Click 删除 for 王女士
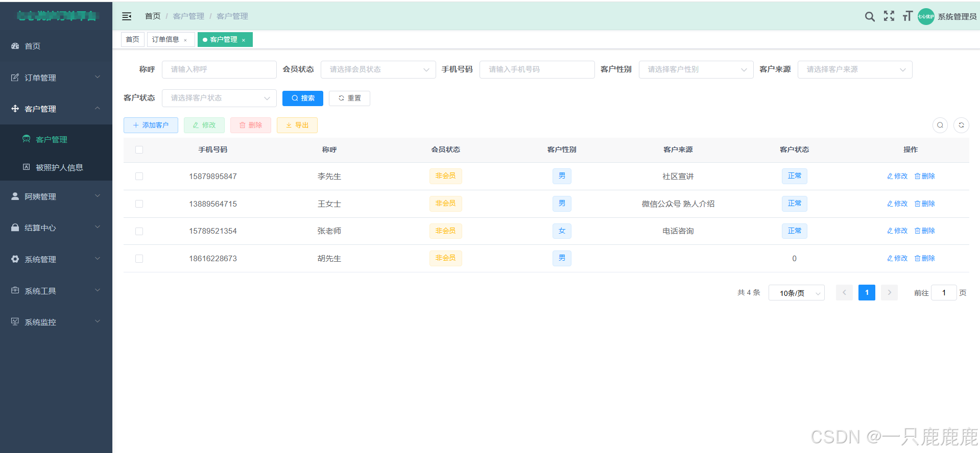The width and height of the screenshot is (980, 453). point(924,204)
